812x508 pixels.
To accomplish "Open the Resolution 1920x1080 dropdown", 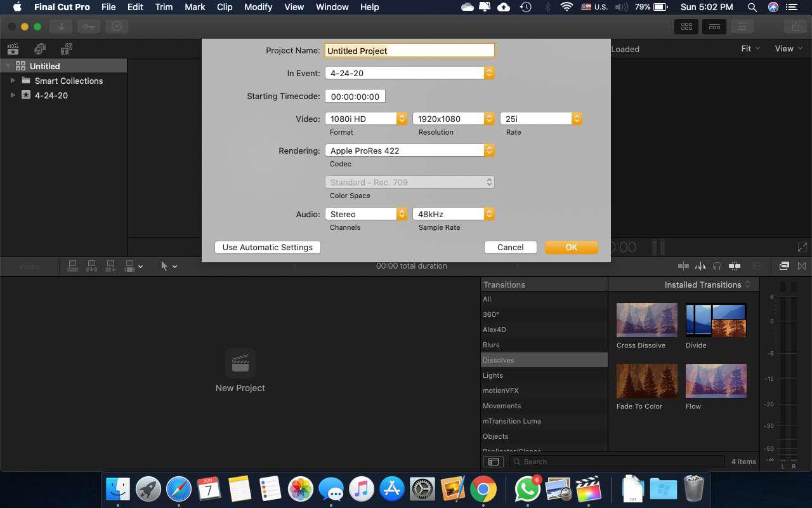I will click(454, 119).
